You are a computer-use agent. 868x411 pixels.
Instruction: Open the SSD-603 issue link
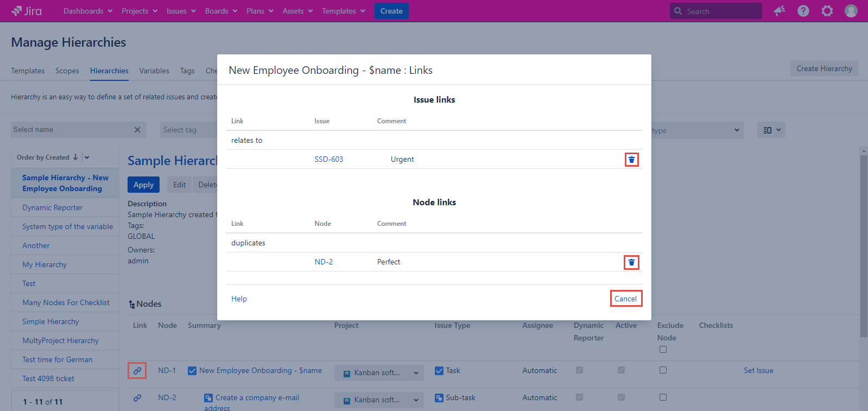(x=329, y=159)
